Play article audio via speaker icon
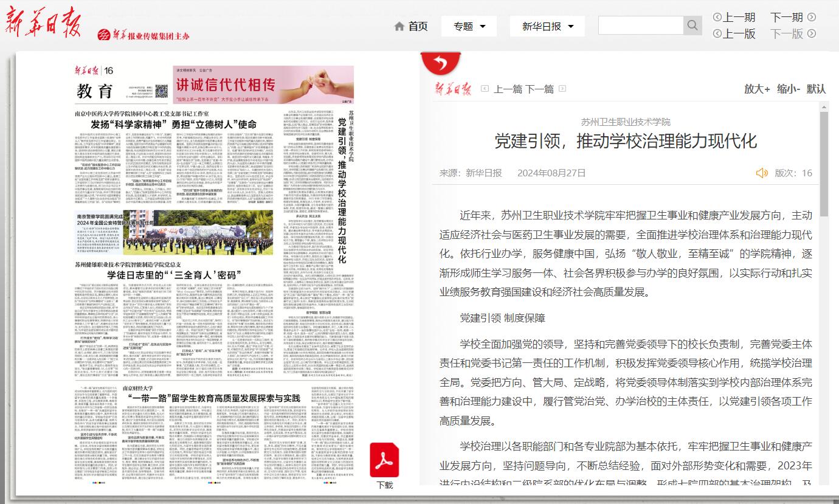 762,173
